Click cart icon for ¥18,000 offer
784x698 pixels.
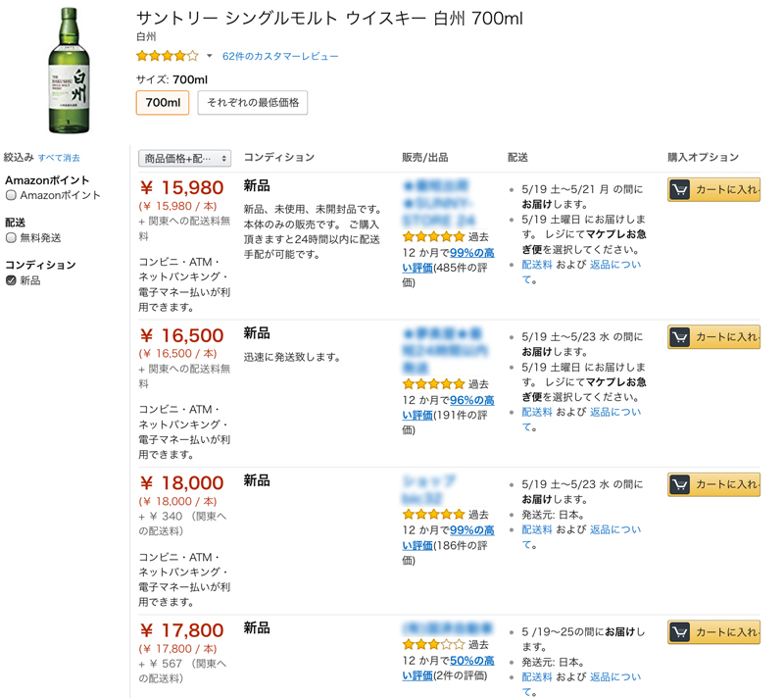point(680,485)
